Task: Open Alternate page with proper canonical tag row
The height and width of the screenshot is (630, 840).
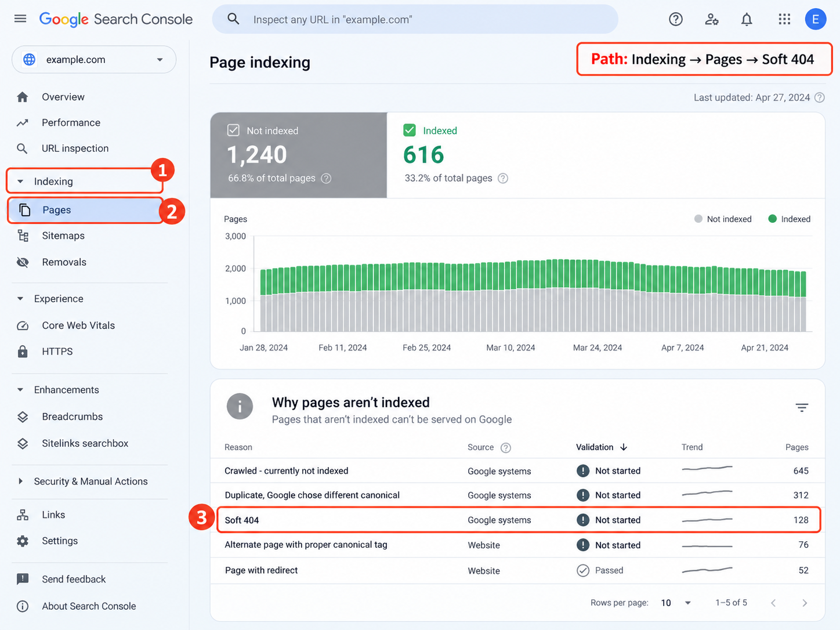Action: (x=518, y=545)
